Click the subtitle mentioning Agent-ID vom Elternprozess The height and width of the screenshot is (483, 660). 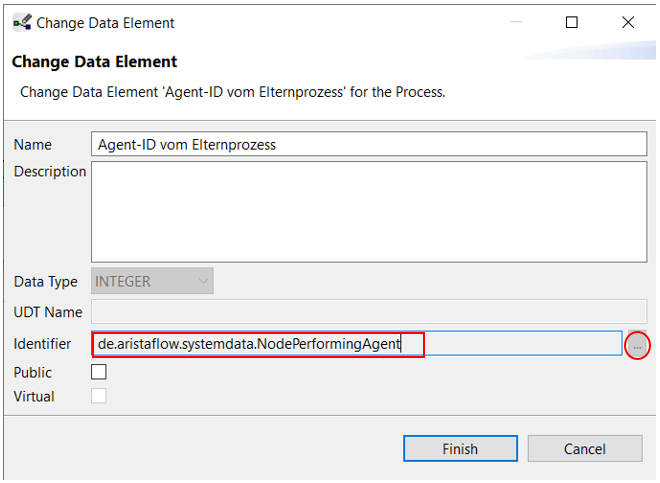233,92
